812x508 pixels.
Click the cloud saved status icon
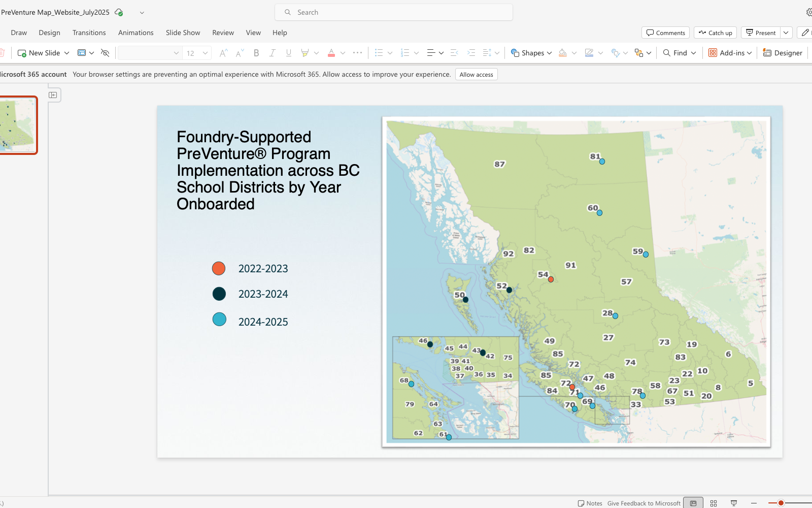click(x=119, y=12)
